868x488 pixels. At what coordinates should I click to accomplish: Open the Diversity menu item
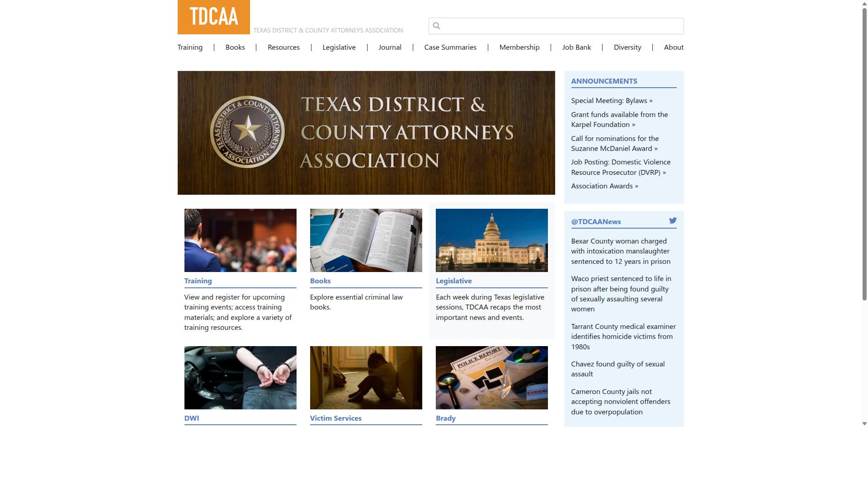[x=627, y=47]
